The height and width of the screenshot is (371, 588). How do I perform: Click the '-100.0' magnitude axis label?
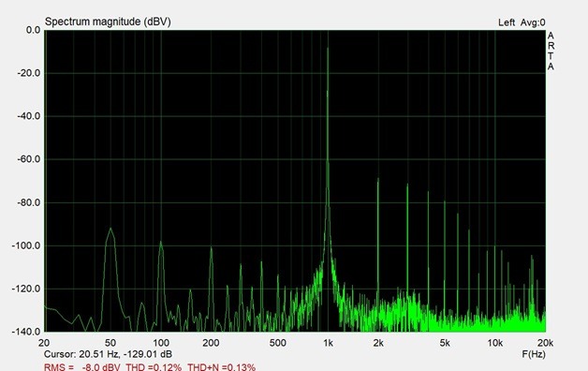(x=26, y=245)
